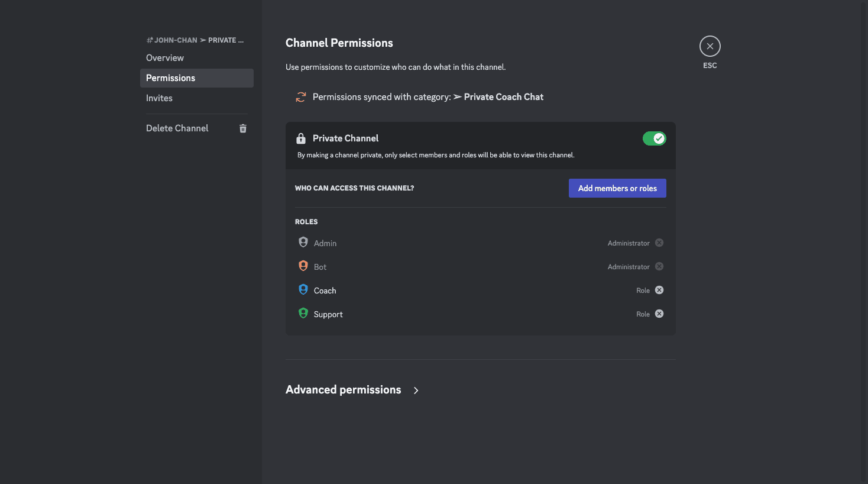Click the WHO CAN ACCESS THIS CHANNEL heading
This screenshot has width=868, height=484.
pos(354,188)
